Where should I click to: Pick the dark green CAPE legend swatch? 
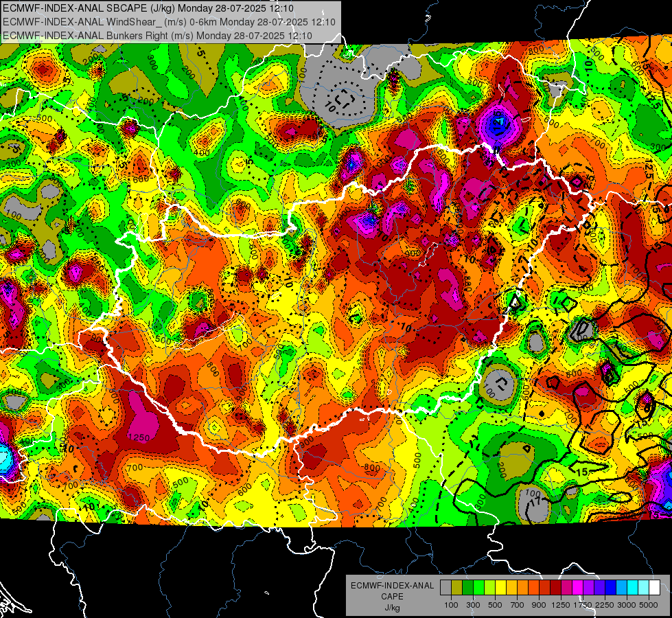(467, 588)
